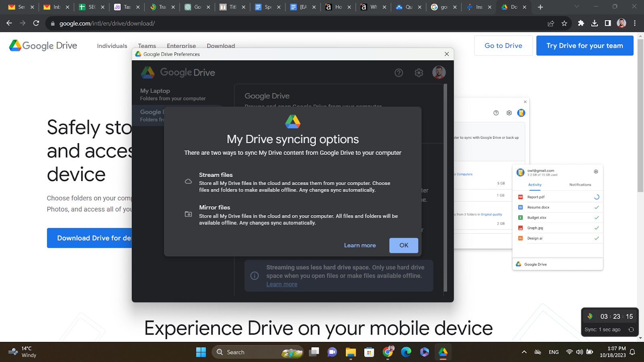Select the Mirror files sync option
Image resolution: width=644 pixels, height=362 pixels.
(x=215, y=207)
